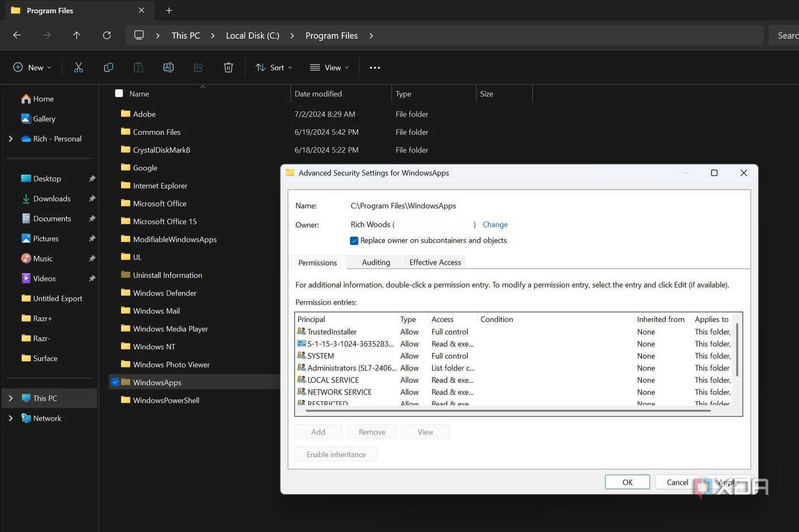Viewport: 799px width, 532px height.
Task: Navigate up one folder level
Action: click(x=77, y=35)
